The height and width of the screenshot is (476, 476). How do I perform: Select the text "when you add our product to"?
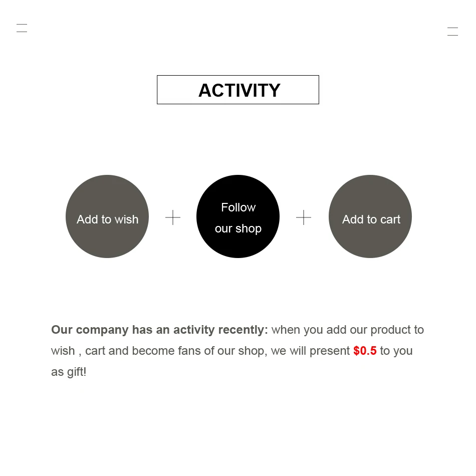348,330
